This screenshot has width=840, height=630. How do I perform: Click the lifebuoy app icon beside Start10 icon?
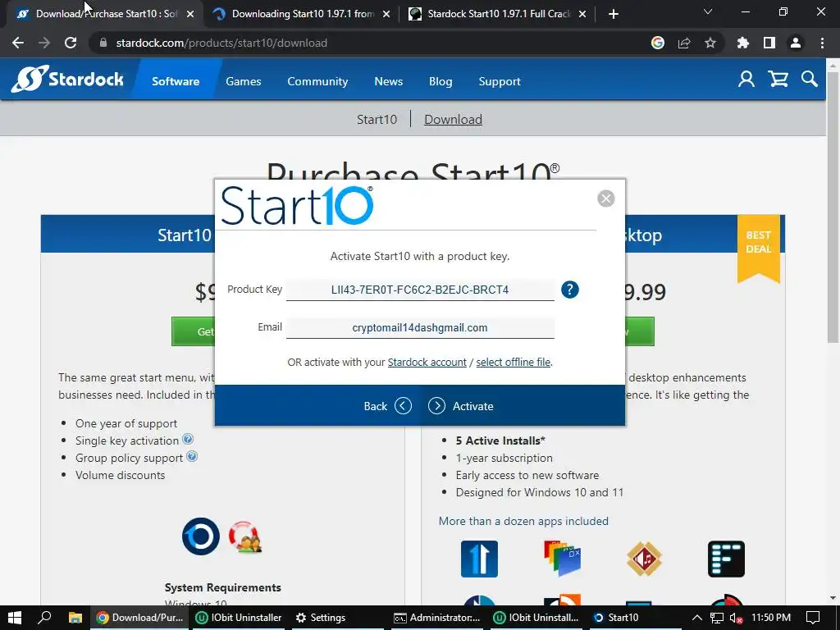(244, 536)
